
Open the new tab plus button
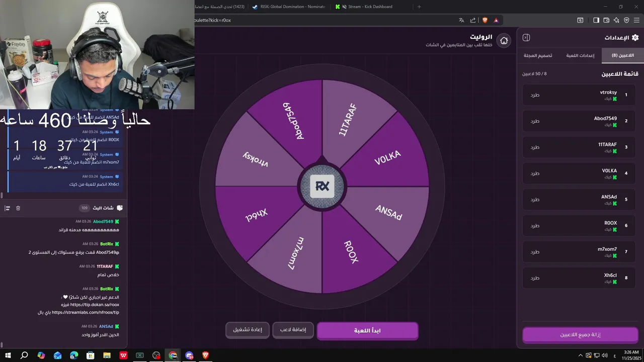(x=419, y=7)
